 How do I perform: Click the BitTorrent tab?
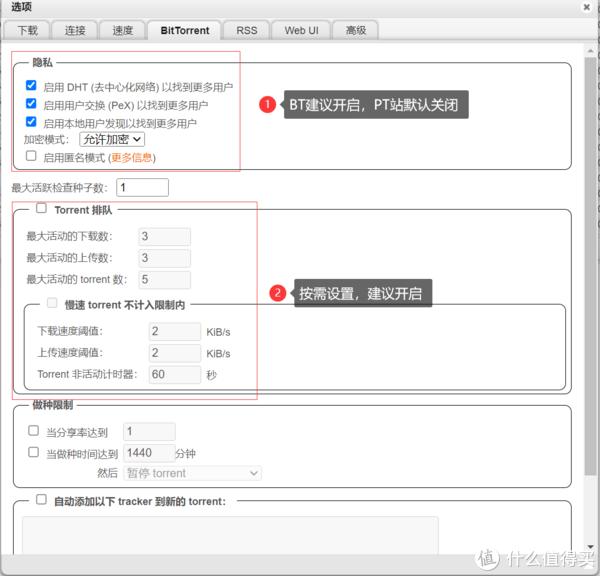point(184,30)
